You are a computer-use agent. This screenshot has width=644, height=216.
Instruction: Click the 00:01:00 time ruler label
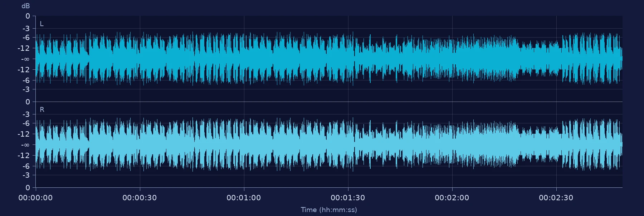(244, 198)
